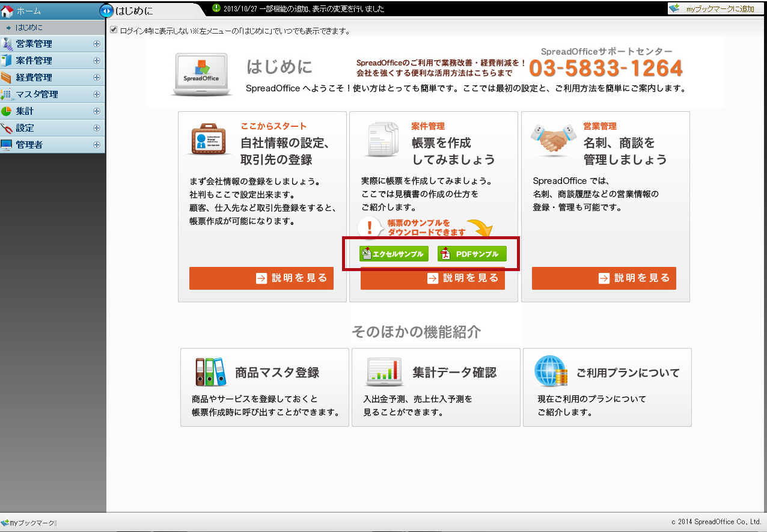Open the 集計データ確認 card
Viewport: 767px width, 532px height.
(x=436, y=388)
